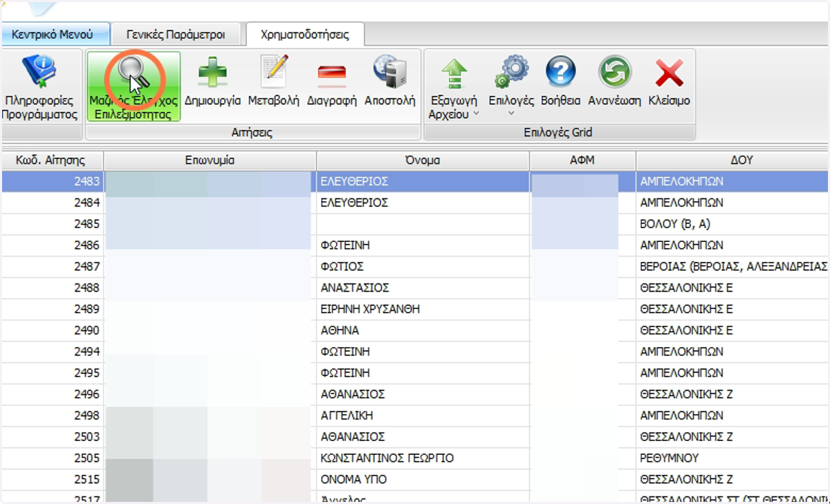
Task: Sort by ΑΦΜ column header
Action: pyautogui.click(x=582, y=160)
